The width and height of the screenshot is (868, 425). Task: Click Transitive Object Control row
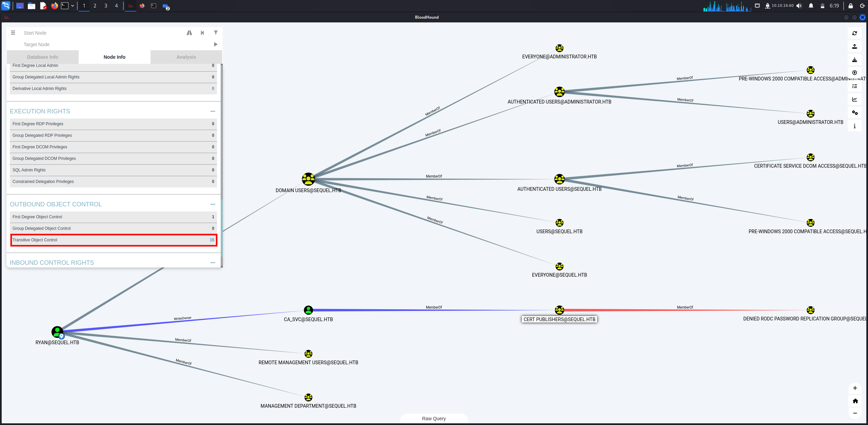point(113,240)
